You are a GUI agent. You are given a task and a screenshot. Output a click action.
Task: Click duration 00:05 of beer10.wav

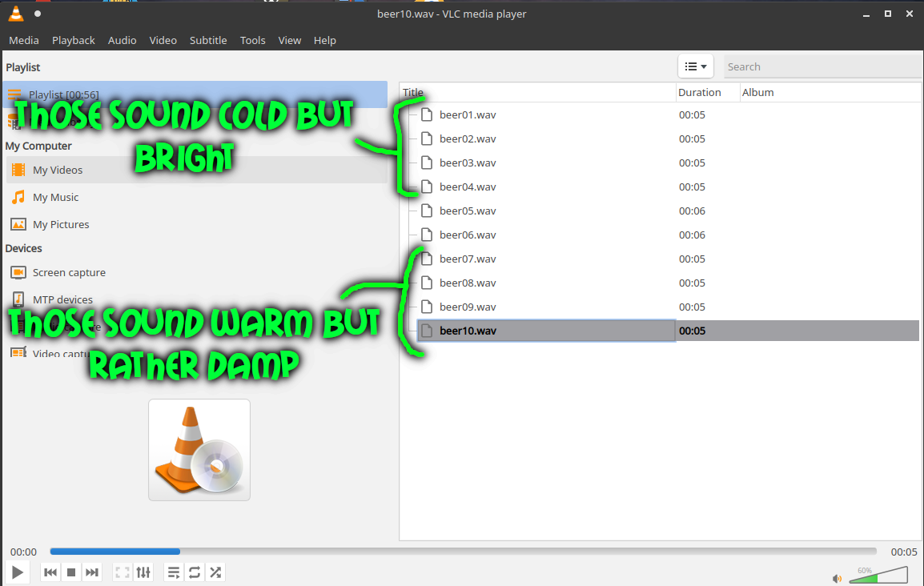(692, 331)
